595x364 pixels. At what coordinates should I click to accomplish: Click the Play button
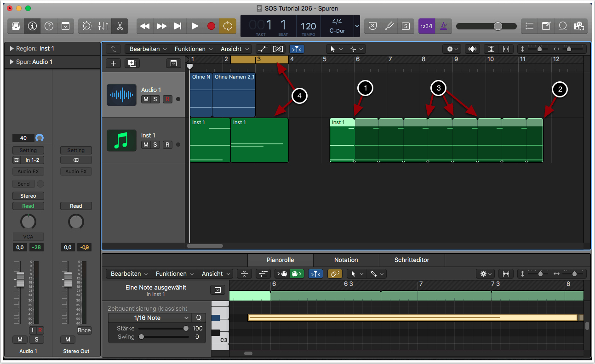click(195, 26)
